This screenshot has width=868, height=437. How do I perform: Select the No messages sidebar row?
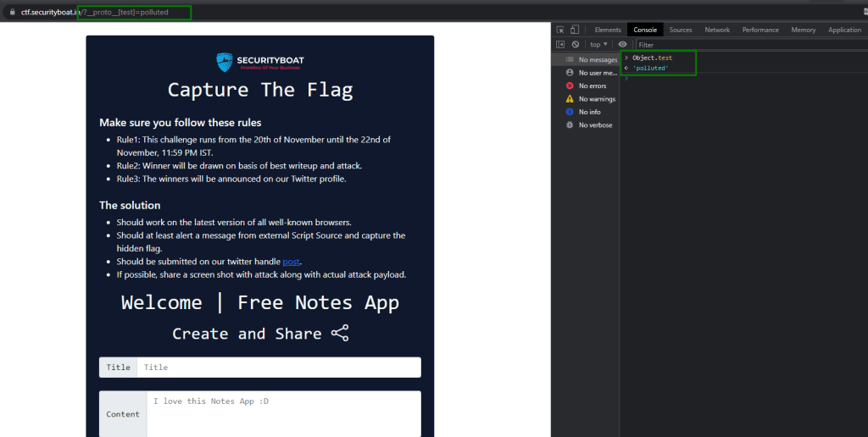point(586,59)
